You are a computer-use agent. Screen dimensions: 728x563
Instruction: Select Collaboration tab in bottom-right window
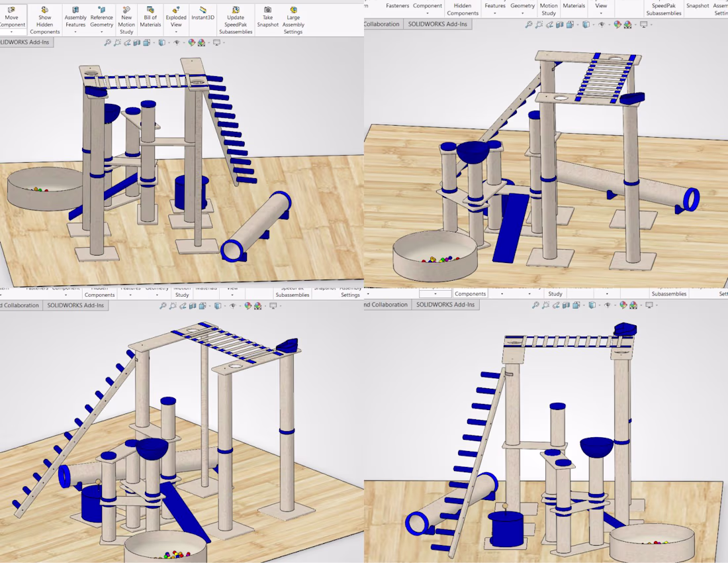(x=388, y=305)
